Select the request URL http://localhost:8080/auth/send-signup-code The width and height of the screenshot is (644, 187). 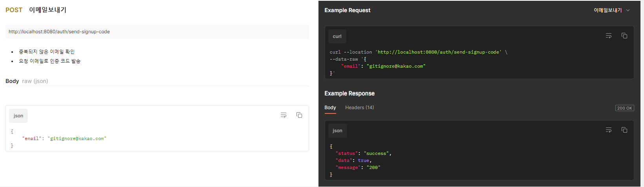click(x=59, y=32)
